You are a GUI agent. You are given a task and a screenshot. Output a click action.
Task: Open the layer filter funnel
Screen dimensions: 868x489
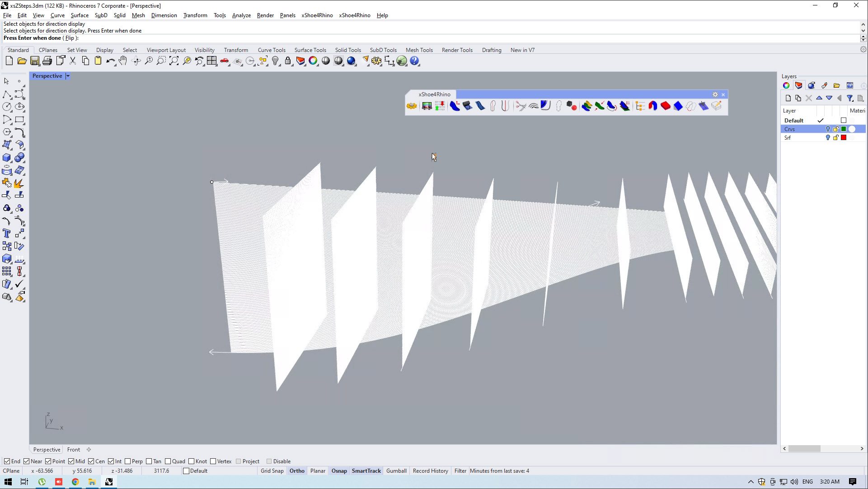pos(850,98)
